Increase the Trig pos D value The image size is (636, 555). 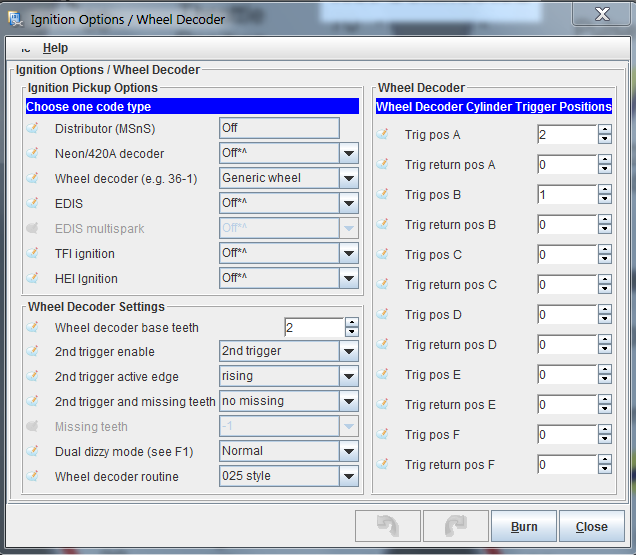coord(604,310)
